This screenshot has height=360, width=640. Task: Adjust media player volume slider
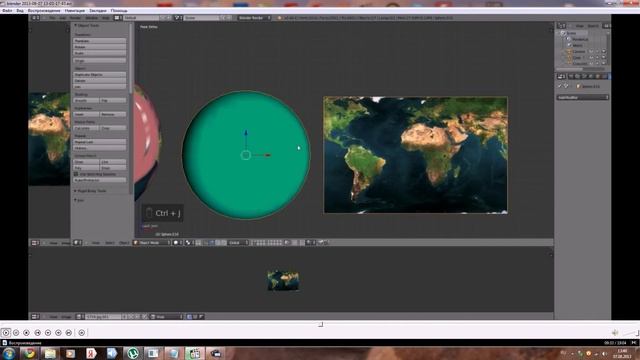point(631,333)
